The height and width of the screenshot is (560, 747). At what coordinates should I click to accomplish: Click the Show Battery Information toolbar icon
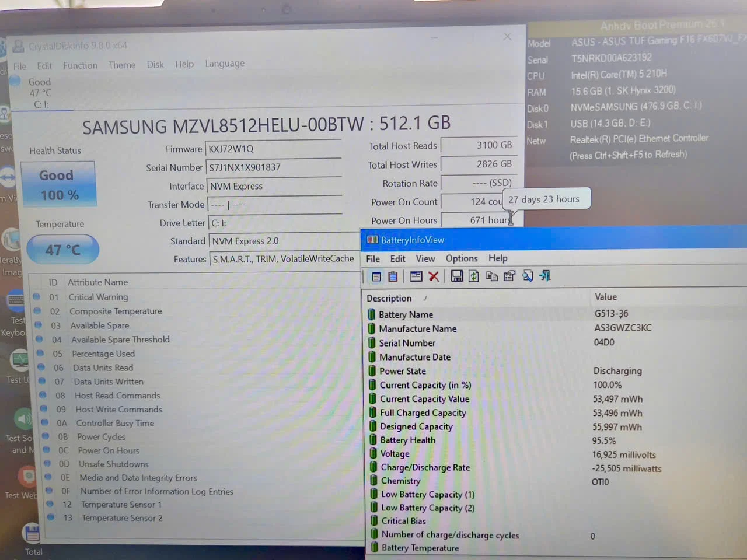[x=376, y=276]
